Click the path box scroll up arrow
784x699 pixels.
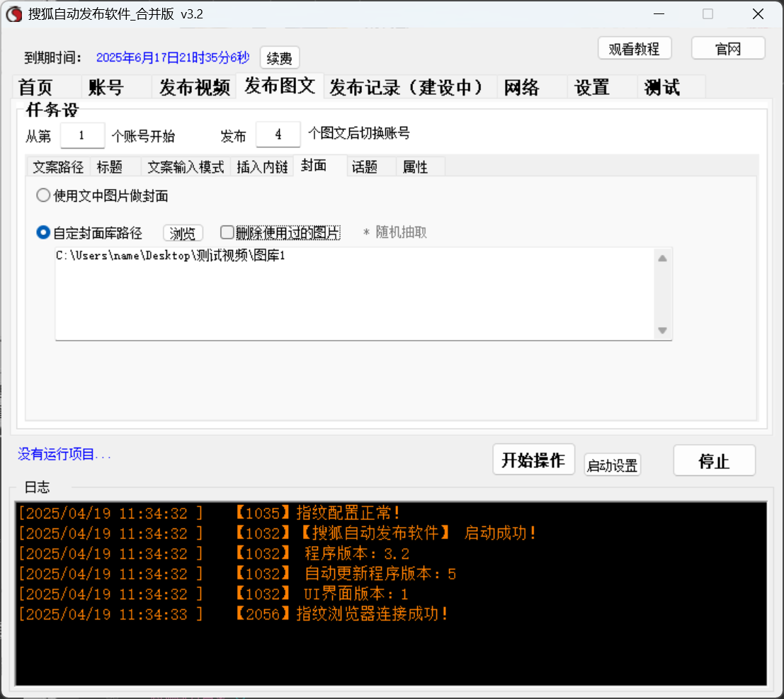coord(662,258)
